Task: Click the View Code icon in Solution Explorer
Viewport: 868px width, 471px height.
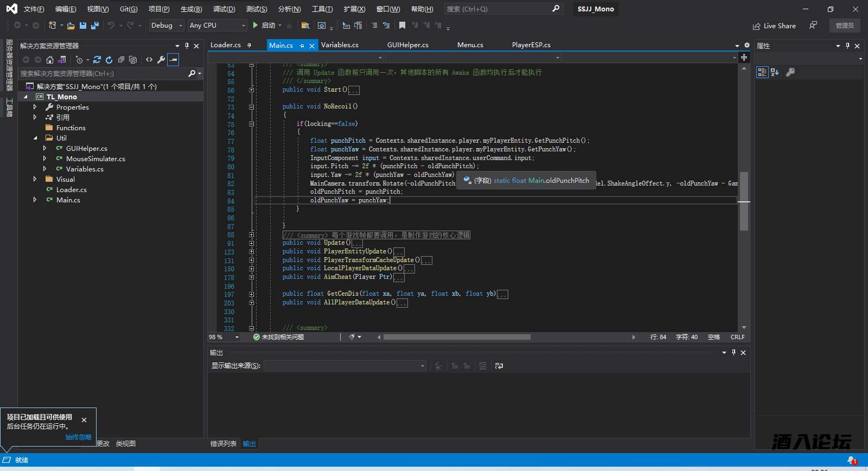Action: click(149, 60)
